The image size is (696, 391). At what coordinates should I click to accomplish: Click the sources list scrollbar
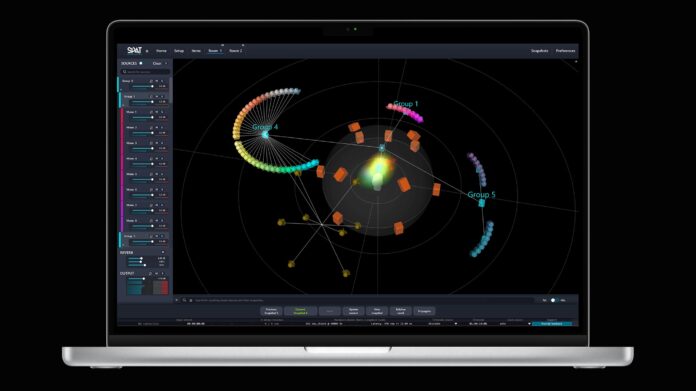point(171,90)
